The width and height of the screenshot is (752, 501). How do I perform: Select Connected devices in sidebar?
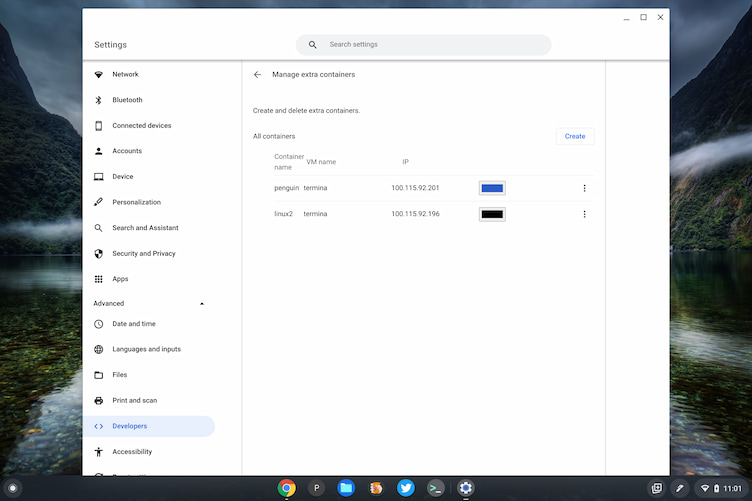(141, 126)
